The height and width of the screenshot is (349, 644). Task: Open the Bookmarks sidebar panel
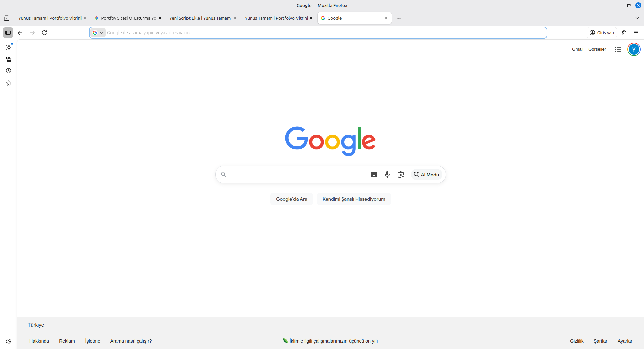click(9, 83)
